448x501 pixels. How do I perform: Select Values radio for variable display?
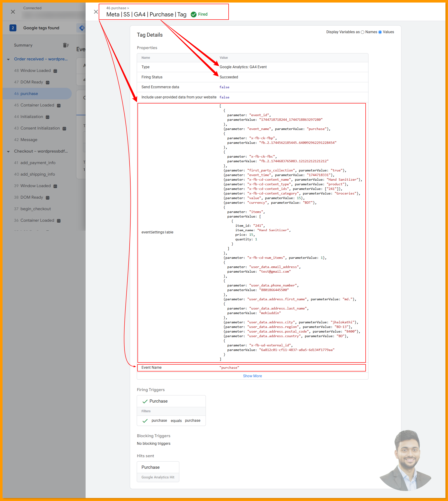[x=380, y=32]
